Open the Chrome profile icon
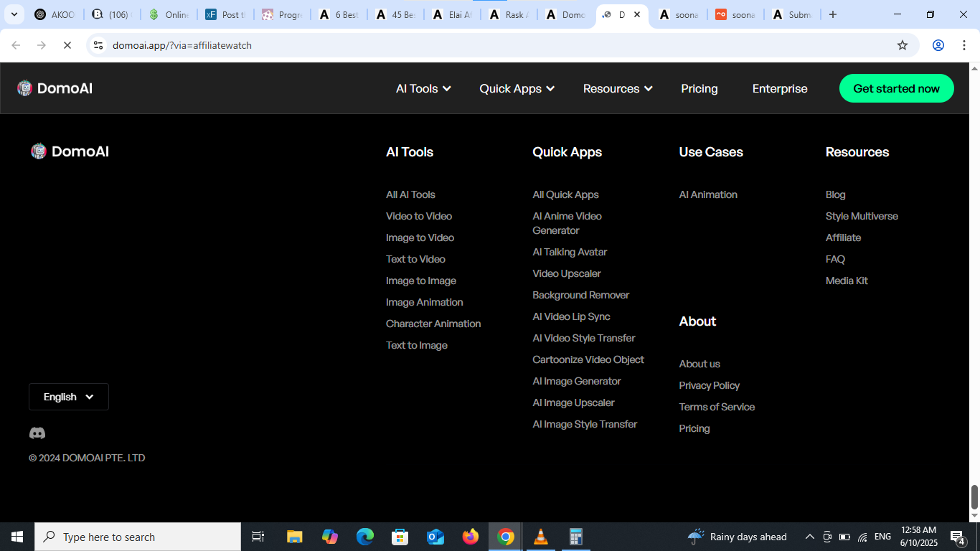The height and width of the screenshot is (551, 980). [x=938, y=45]
